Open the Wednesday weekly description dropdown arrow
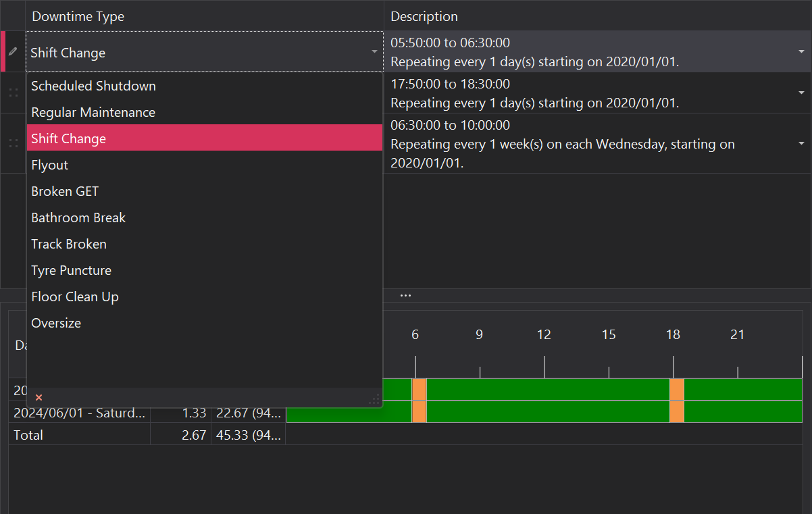The width and height of the screenshot is (812, 514). click(x=801, y=143)
